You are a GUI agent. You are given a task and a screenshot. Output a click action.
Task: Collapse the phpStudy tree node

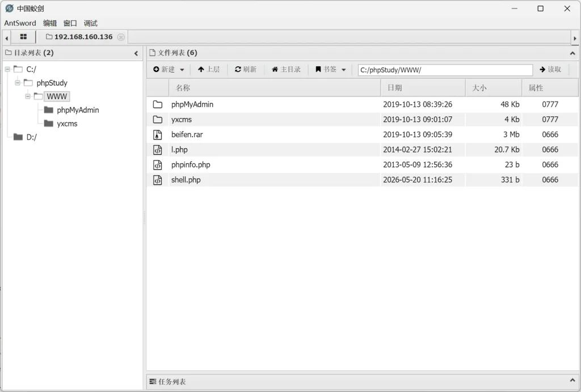click(18, 83)
